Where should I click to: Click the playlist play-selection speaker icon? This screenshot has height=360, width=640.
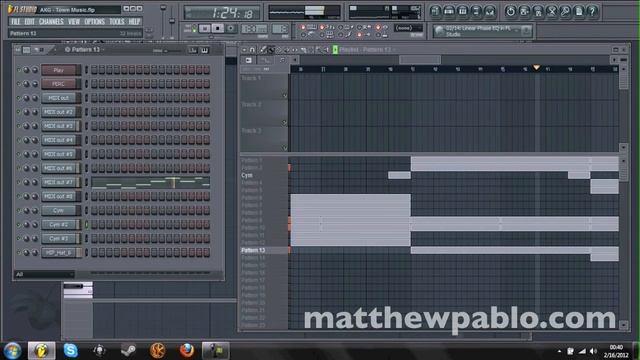point(326,50)
